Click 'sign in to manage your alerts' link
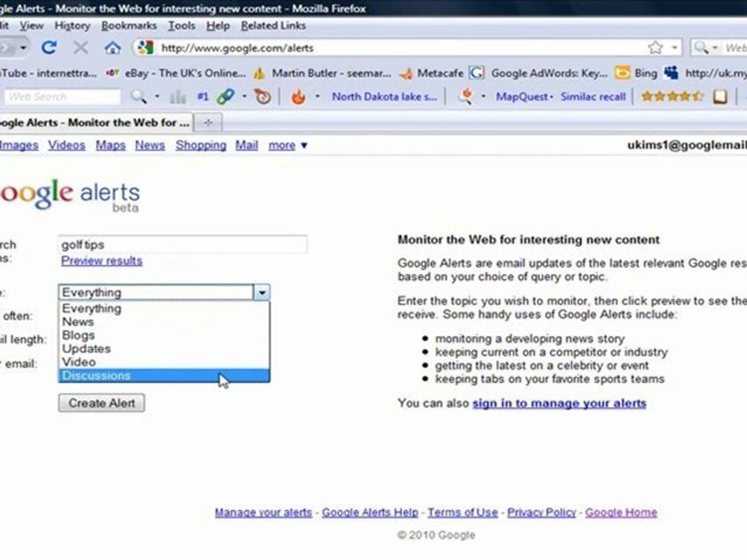This screenshot has width=747, height=560. point(559,403)
